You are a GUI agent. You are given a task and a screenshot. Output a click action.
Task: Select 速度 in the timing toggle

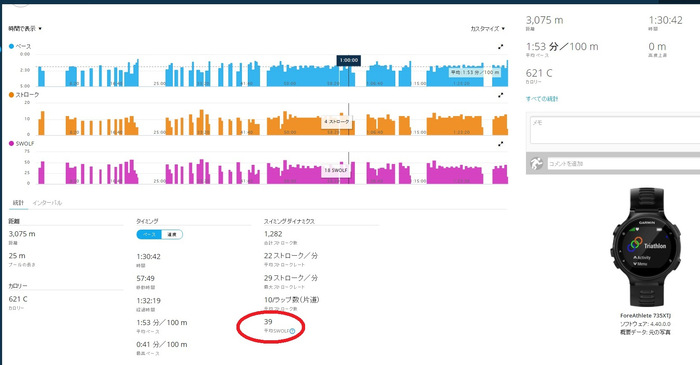click(x=172, y=234)
